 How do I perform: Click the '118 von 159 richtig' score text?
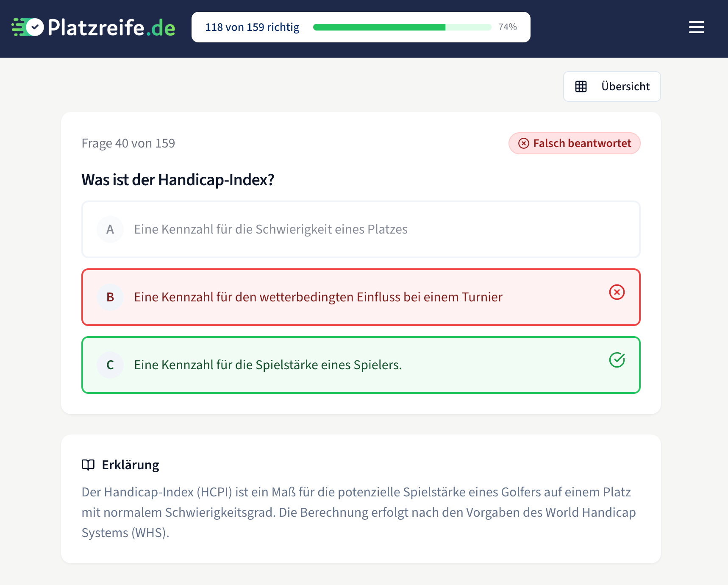click(x=252, y=27)
